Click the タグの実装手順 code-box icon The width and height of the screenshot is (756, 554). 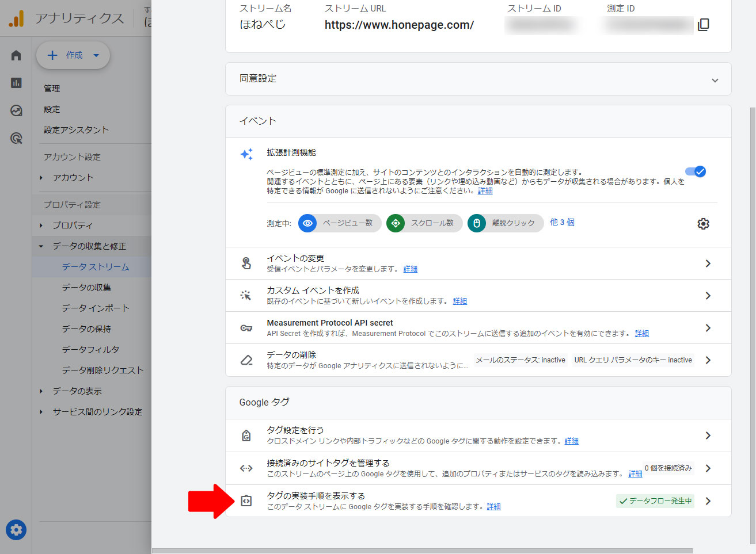point(246,501)
